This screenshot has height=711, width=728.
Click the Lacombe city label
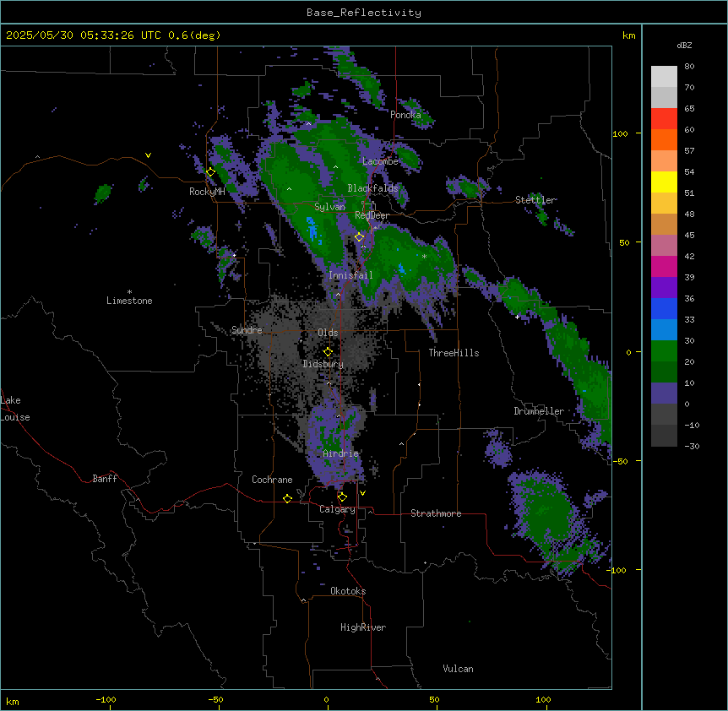(380, 161)
